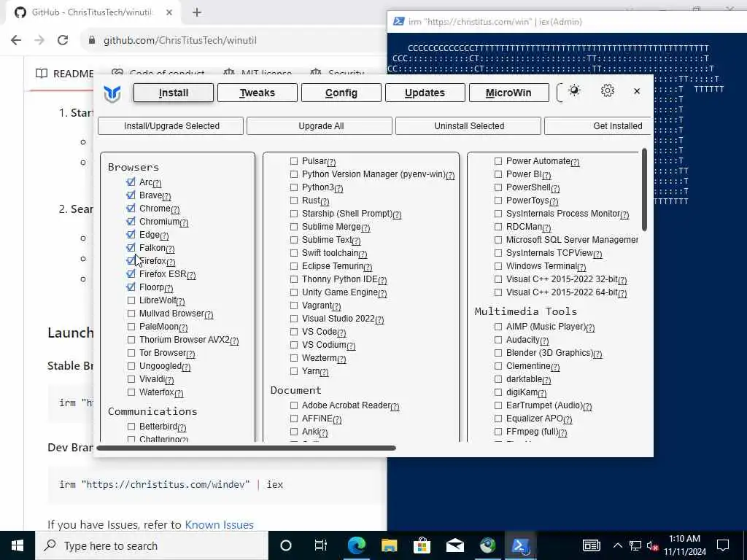This screenshot has height=560, width=747.
Task: Open the Updates tab
Action: (x=425, y=93)
